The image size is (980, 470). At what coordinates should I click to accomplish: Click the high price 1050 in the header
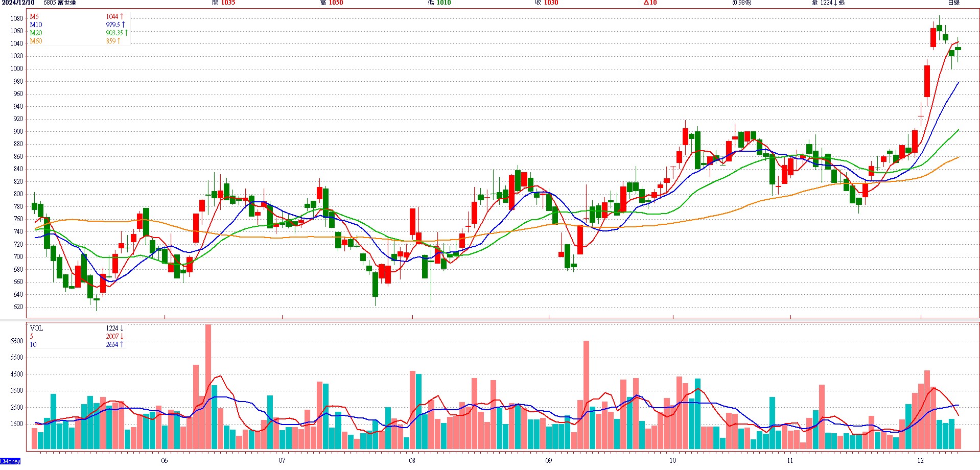pos(336,3)
